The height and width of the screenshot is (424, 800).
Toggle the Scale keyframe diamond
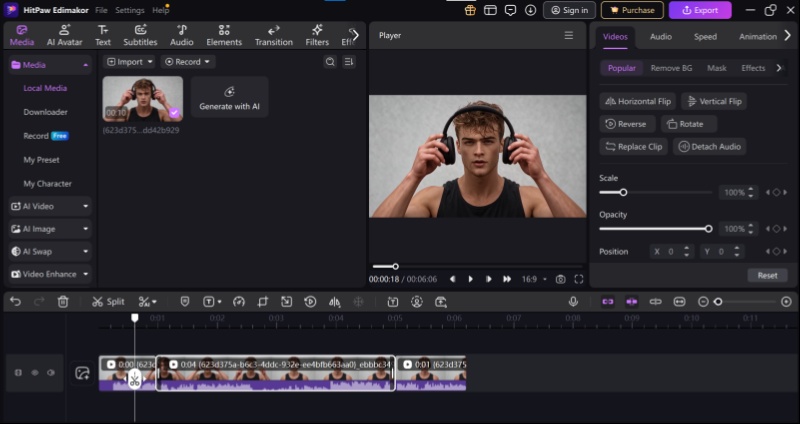(x=776, y=192)
